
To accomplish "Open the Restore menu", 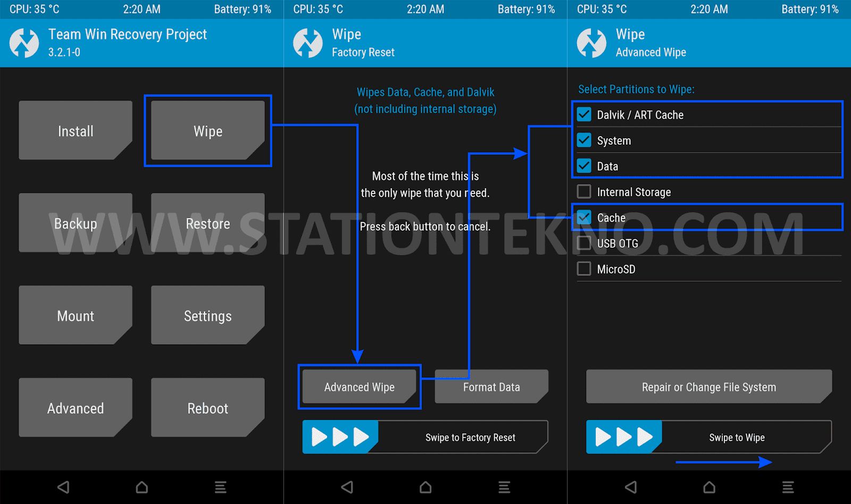I will [208, 223].
